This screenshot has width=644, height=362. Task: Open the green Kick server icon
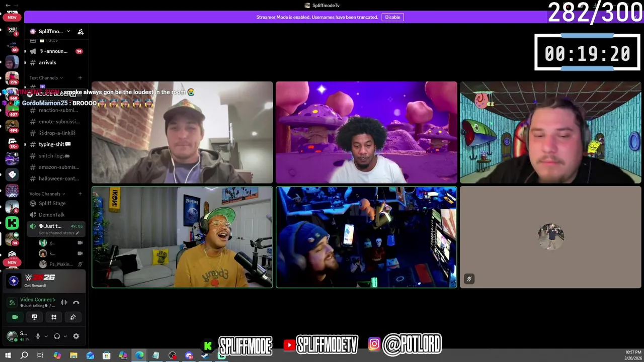click(x=12, y=223)
